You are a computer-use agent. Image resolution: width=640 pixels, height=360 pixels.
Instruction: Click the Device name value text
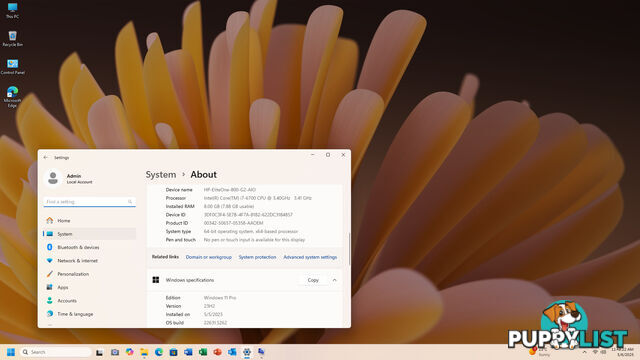(230, 190)
